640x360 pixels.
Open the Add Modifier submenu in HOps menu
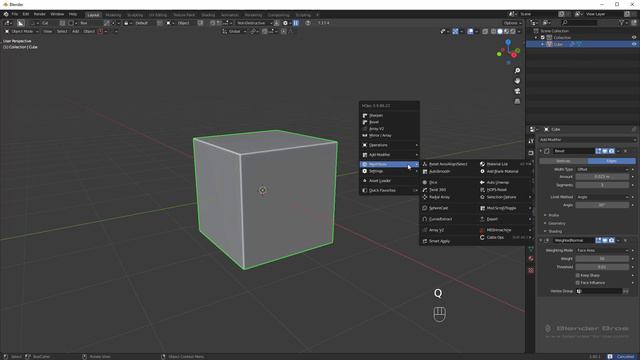click(389, 155)
